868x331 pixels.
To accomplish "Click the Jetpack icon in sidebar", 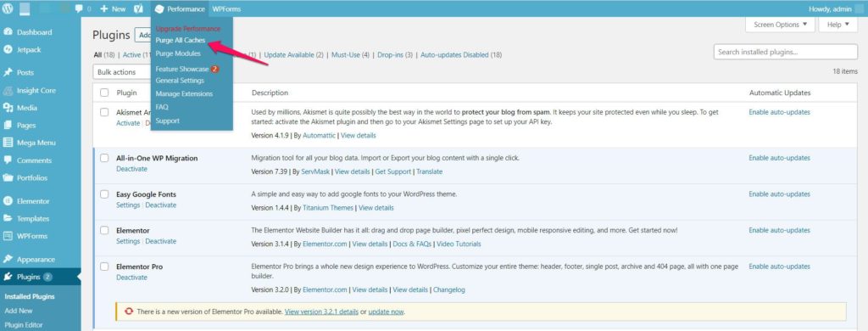I will (x=8, y=49).
